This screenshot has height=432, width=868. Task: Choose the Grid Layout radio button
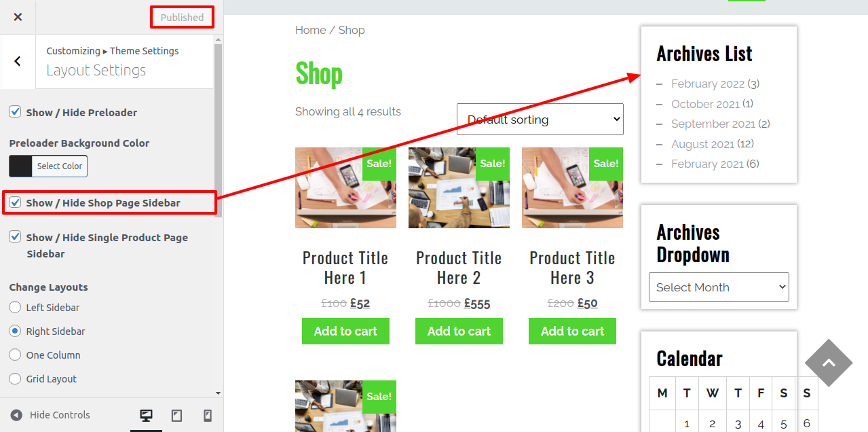15,378
